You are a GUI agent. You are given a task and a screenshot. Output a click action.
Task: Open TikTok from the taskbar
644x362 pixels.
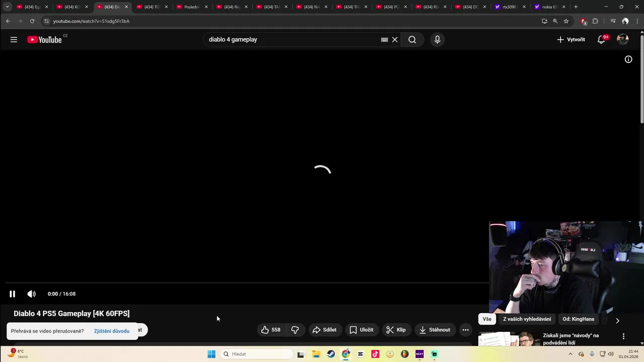coord(375,354)
